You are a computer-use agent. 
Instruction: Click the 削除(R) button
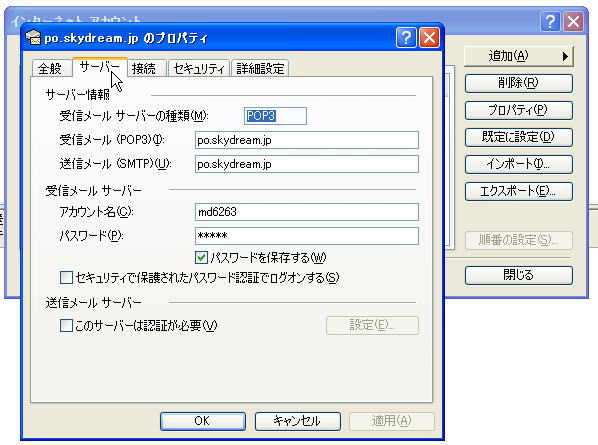519,83
